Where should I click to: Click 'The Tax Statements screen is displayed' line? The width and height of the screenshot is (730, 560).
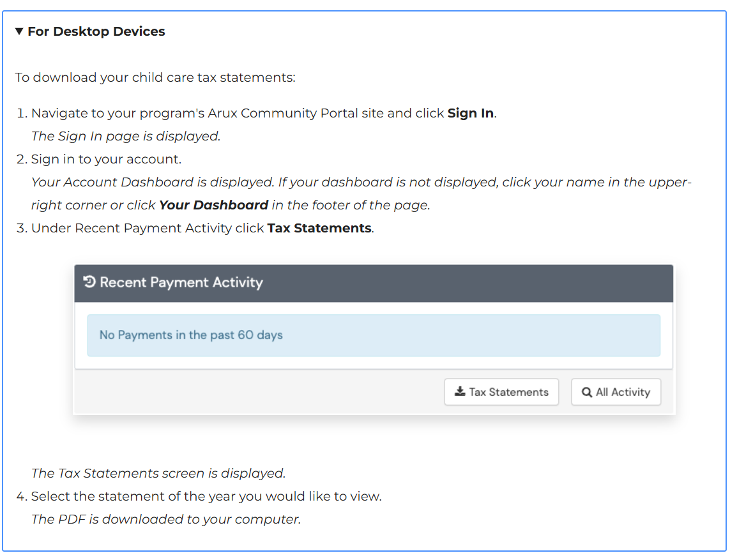coord(158,473)
